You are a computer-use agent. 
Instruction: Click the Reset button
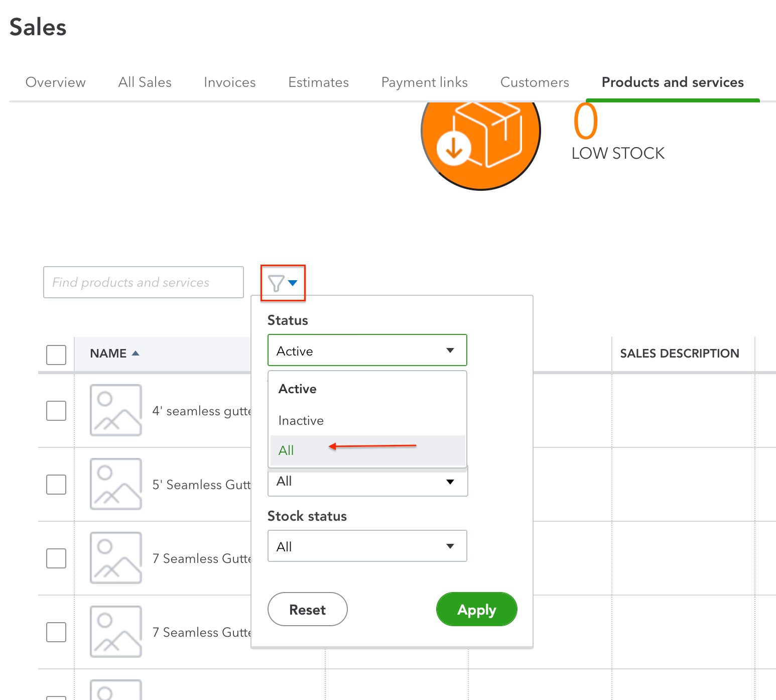[307, 609]
